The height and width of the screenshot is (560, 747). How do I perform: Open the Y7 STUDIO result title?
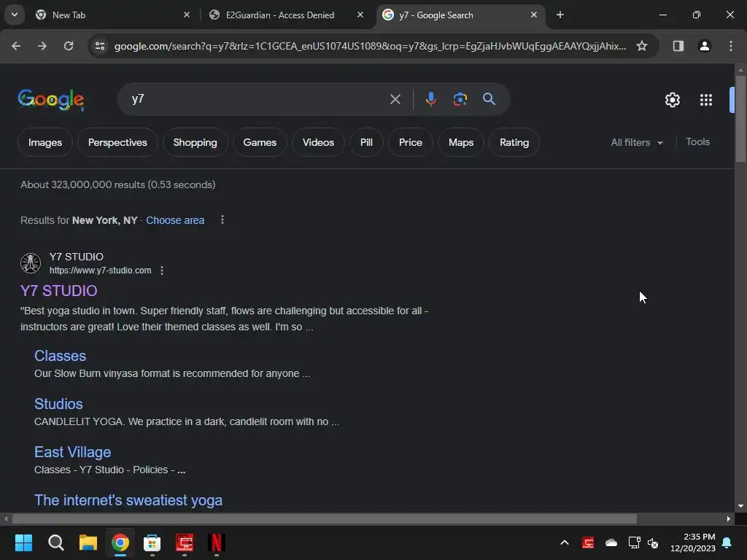[59, 290]
